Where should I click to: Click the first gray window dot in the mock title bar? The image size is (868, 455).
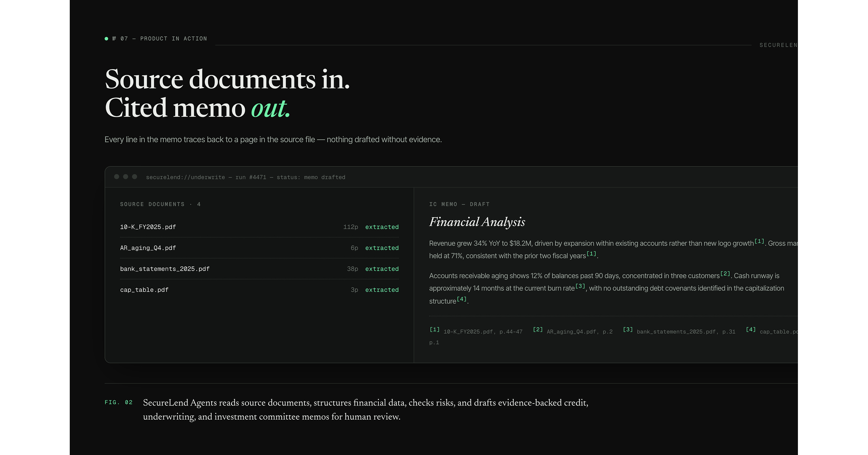(x=117, y=177)
